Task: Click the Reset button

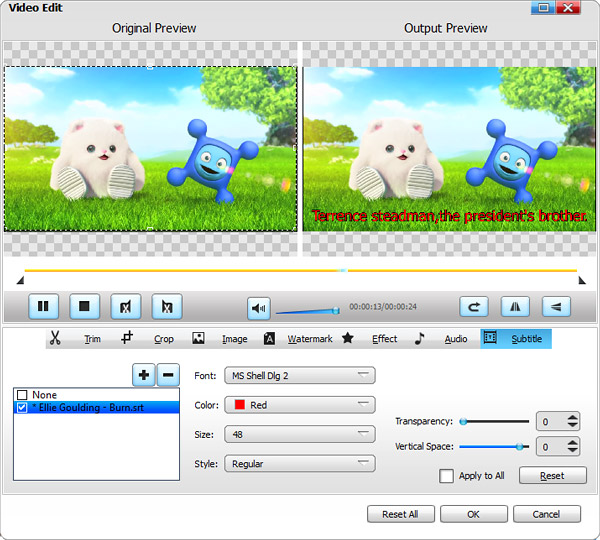Action: point(553,475)
